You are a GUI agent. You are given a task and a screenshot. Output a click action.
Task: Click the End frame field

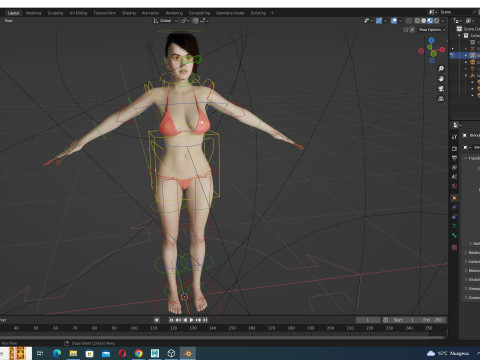click(x=432, y=320)
